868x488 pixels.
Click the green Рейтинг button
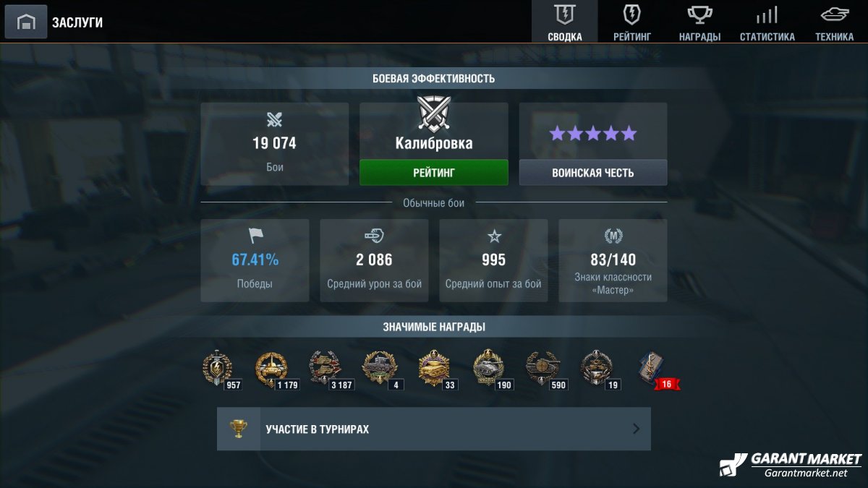[434, 173]
